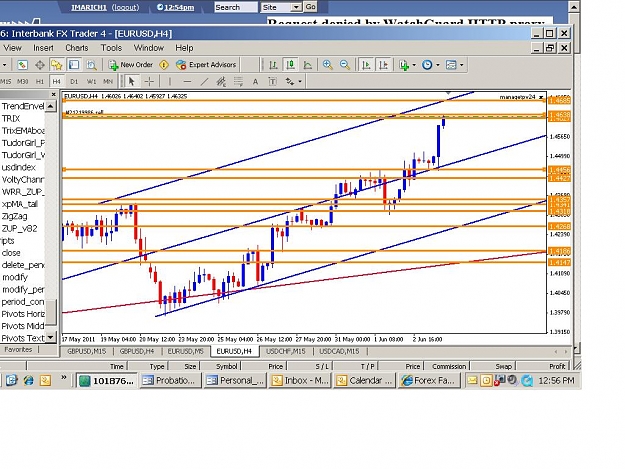Switch chart to bar chart
This screenshot has width=625, height=469.
click(x=273, y=65)
